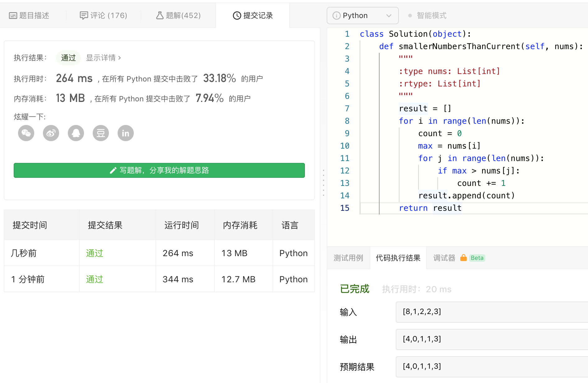The image size is (588, 383).
Task: Place cursor on line 15 return result
Action: [x=431, y=208]
